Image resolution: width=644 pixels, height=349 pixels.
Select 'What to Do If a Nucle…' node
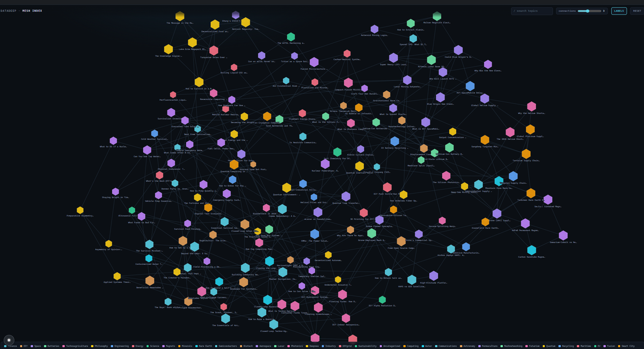click(113, 141)
